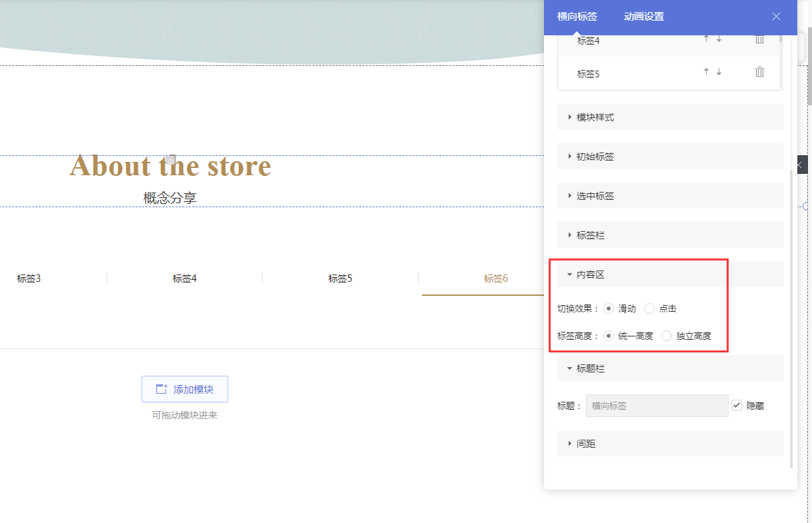Viewport: 812px width, 523px height.
Task: Select 标签6 tab on the canvas
Action: coord(496,278)
